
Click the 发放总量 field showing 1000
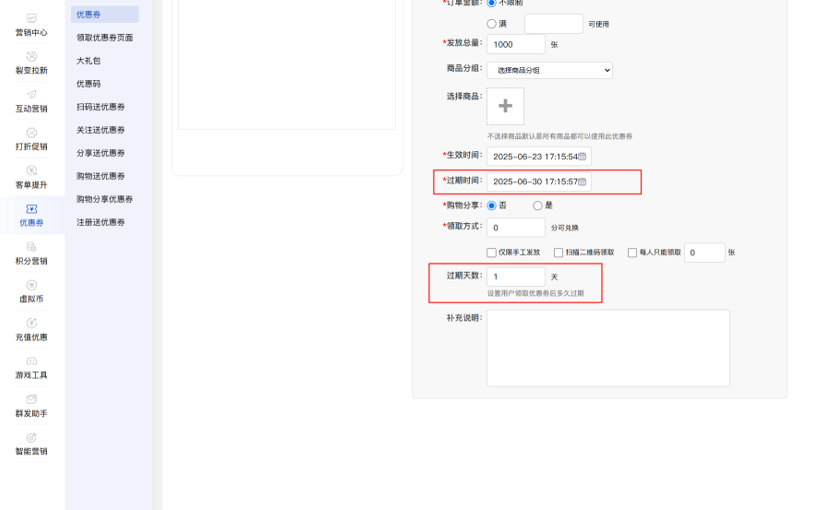tap(516, 45)
